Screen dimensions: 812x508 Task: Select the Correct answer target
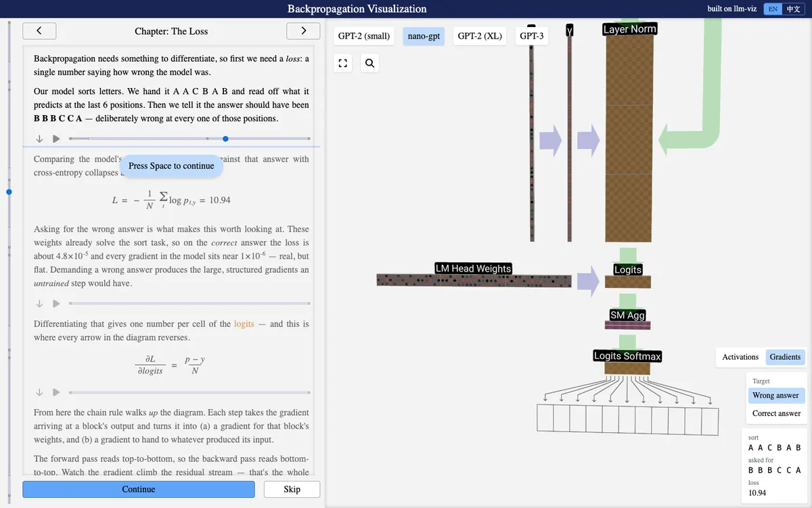tap(776, 413)
